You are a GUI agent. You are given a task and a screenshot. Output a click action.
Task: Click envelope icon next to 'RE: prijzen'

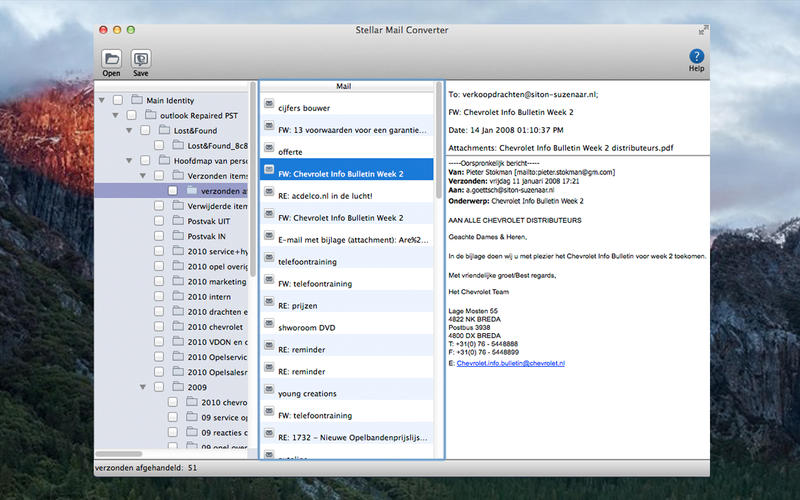[x=269, y=301]
